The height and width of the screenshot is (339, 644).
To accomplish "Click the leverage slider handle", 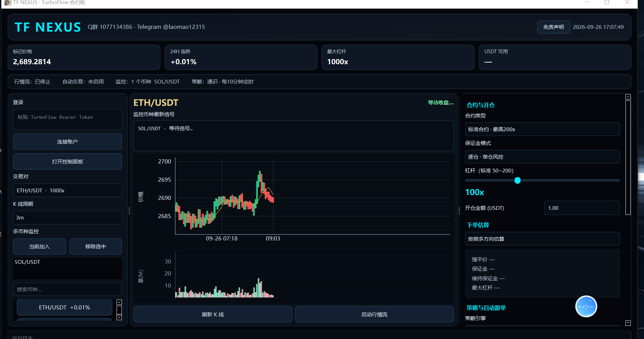I will pyautogui.click(x=517, y=180).
